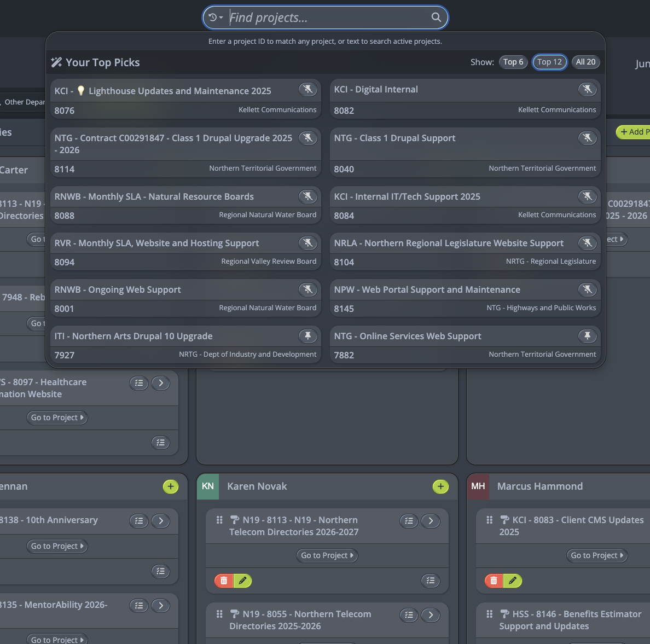Expand the 8135 MentorAbility card chevron
Viewport: 650px width, 644px height.
click(x=161, y=606)
